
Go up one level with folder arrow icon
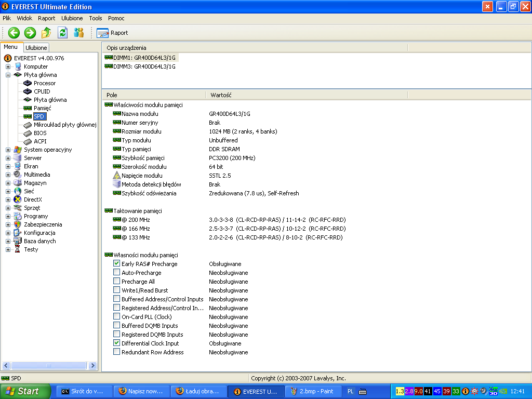(x=46, y=33)
